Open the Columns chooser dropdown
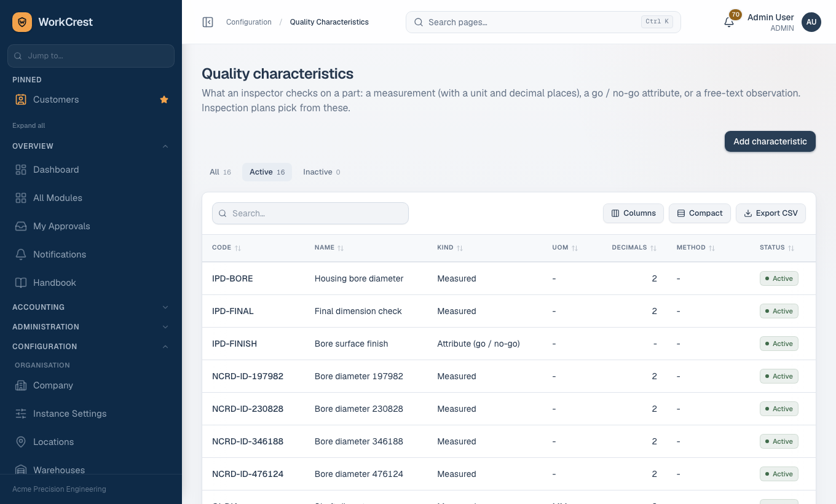Viewport: 836px width, 504px height. click(633, 213)
